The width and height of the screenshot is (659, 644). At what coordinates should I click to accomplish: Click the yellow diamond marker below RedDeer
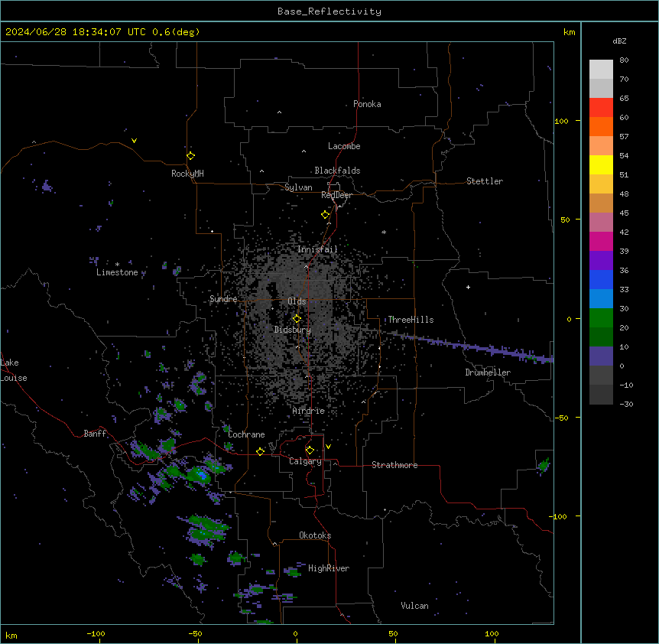[326, 215]
